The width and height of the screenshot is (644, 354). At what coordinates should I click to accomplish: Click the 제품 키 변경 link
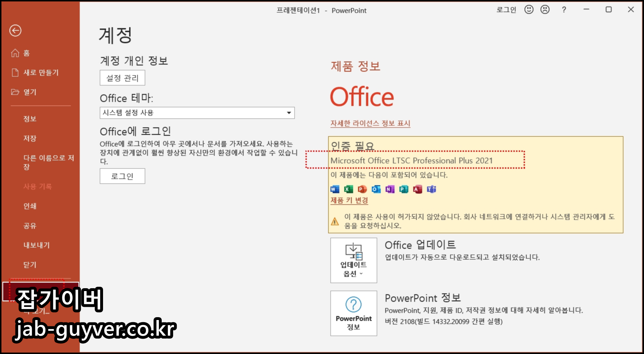[x=349, y=201]
